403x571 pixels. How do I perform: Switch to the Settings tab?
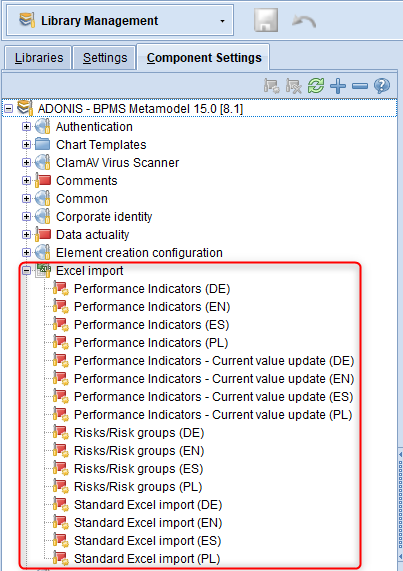coord(104,58)
